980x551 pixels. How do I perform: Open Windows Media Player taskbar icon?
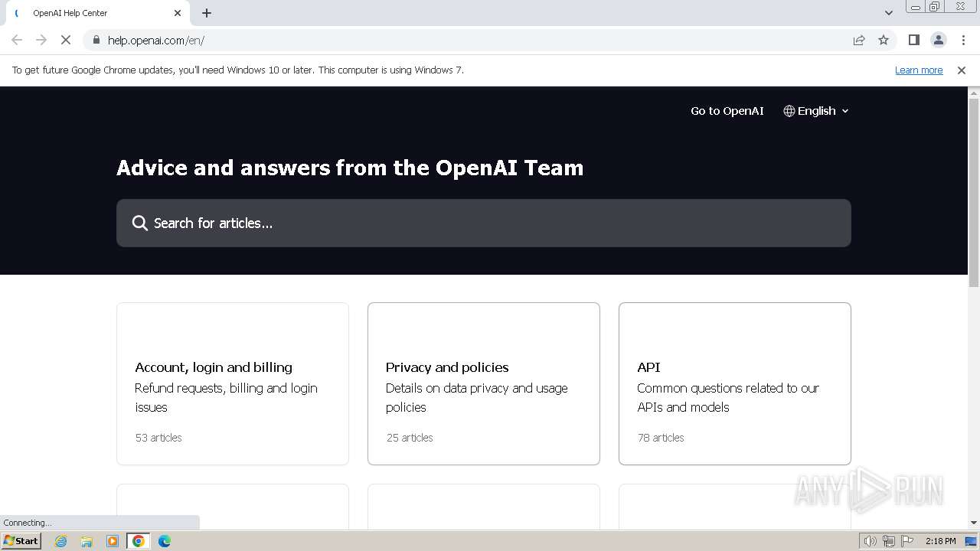(x=113, y=541)
